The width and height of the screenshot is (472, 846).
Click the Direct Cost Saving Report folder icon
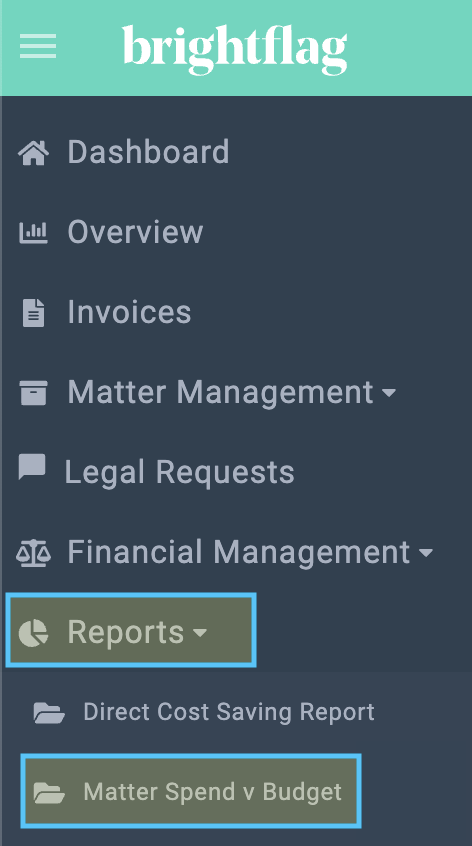pos(49,712)
